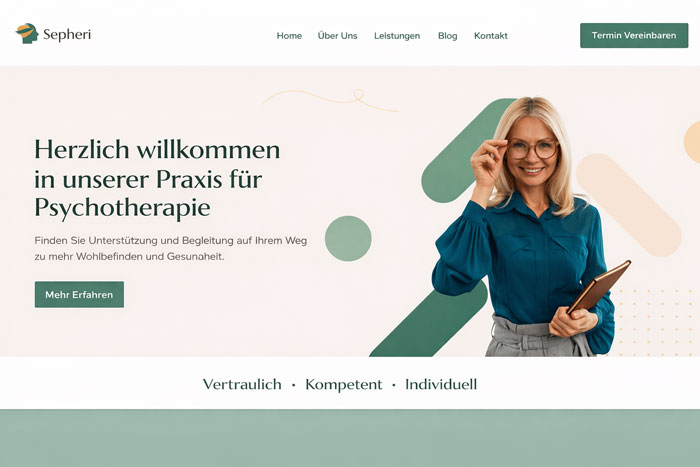This screenshot has width=700, height=467.
Task: Open the Leistungen menu item
Action: click(x=397, y=36)
